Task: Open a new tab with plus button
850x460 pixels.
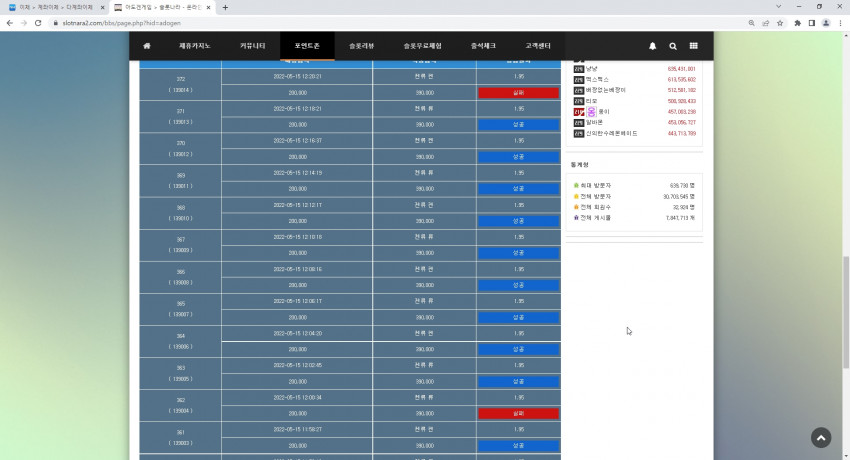Action: coord(225,8)
